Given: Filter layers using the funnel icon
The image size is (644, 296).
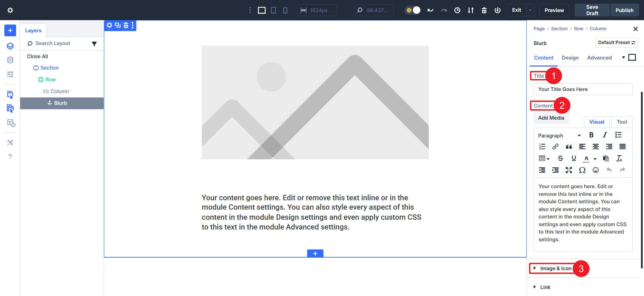Looking at the screenshot, I should click(94, 44).
